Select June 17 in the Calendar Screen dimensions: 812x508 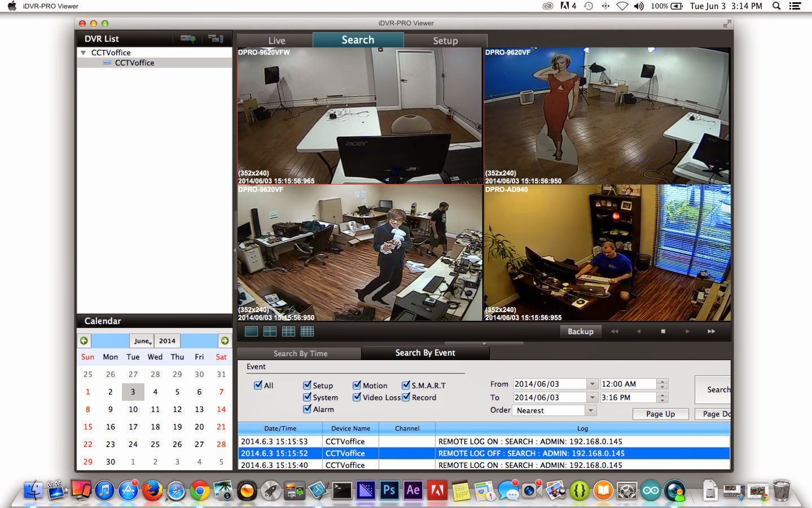point(133,427)
